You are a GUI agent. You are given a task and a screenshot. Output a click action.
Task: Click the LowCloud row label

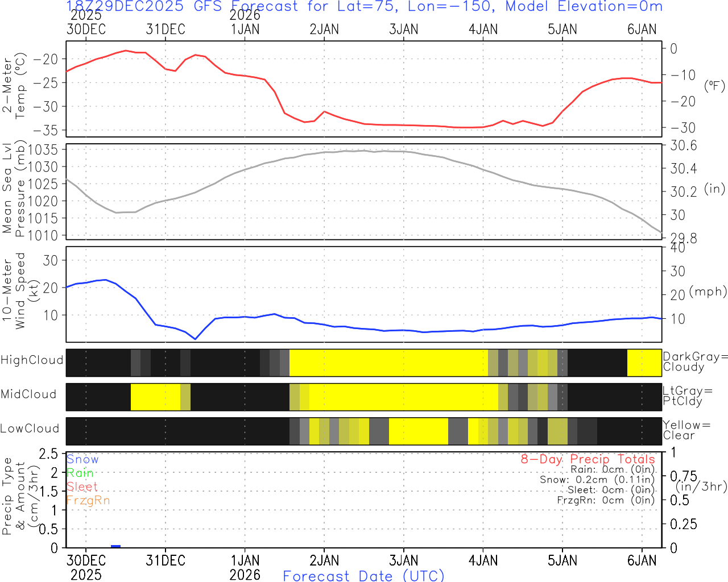[x=30, y=429]
